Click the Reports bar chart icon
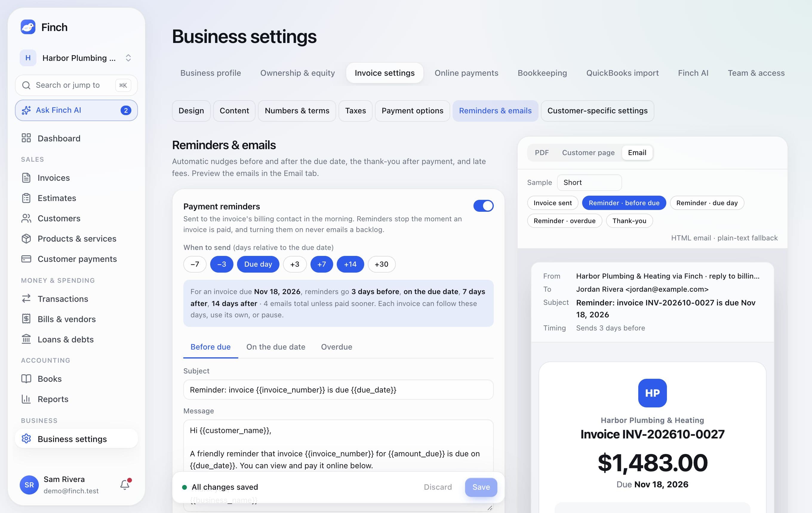Image resolution: width=812 pixels, height=513 pixels. tap(26, 399)
